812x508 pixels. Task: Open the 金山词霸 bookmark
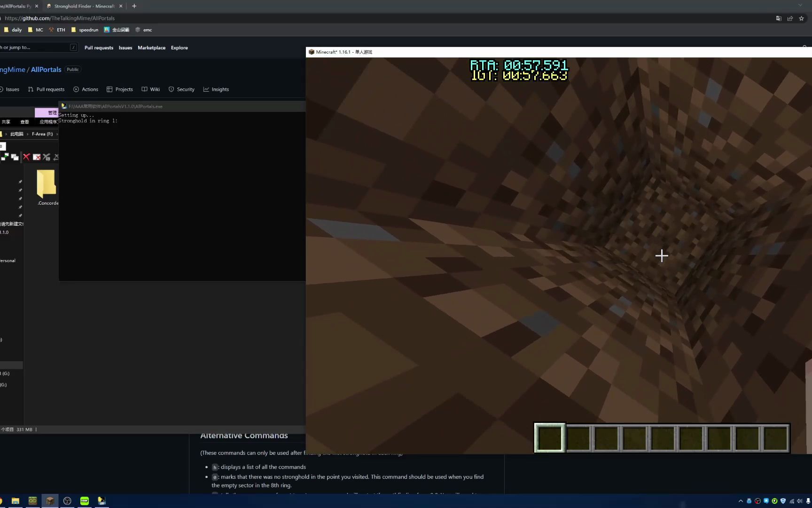pos(117,30)
